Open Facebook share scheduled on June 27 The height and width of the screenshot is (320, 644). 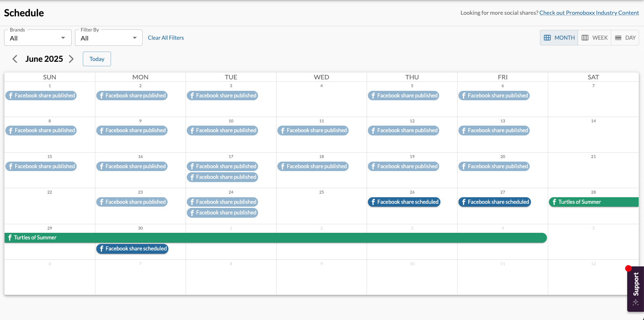(x=494, y=202)
